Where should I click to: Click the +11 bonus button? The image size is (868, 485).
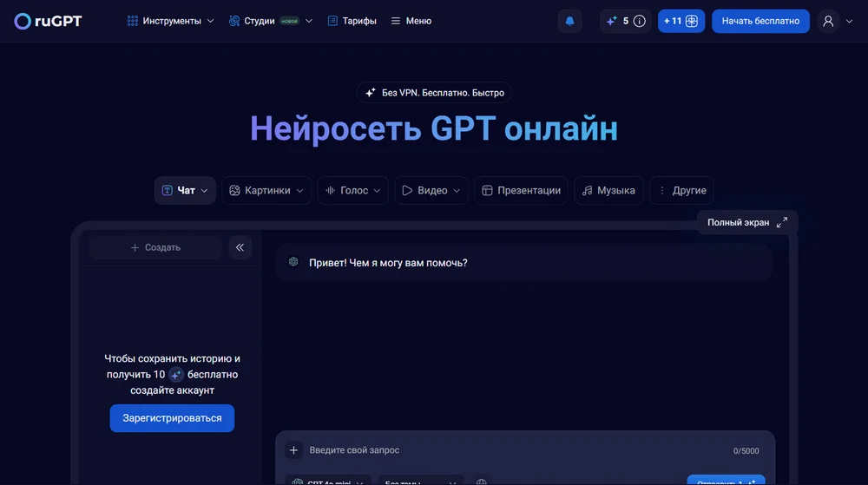(x=681, y=21)
